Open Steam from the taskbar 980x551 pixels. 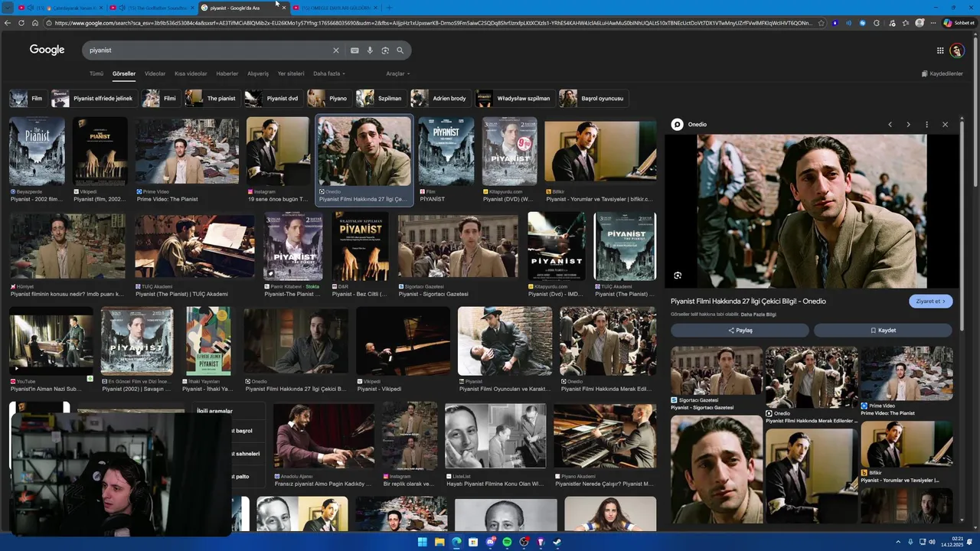coord(557,543)
